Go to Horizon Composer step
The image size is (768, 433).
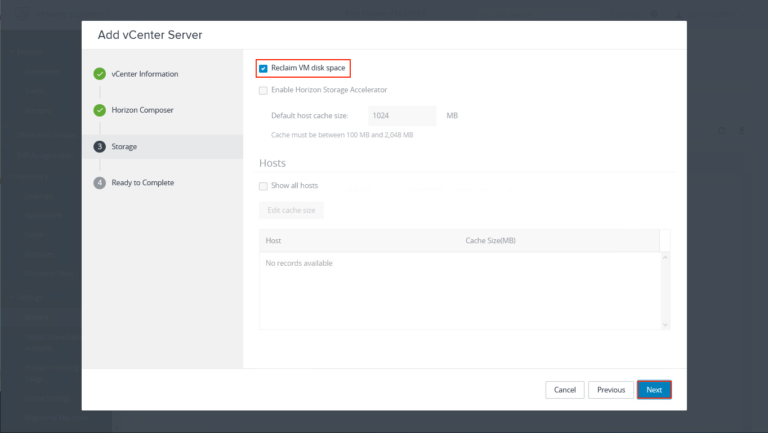(142, 110)
